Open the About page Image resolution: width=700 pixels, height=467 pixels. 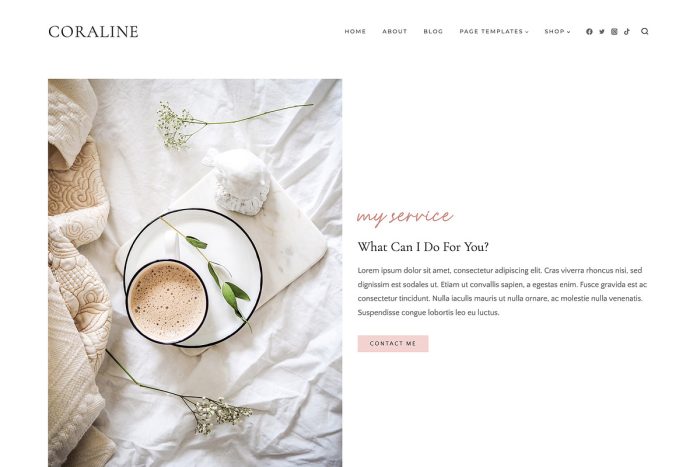pyautogui.click(x=395, y=32)
